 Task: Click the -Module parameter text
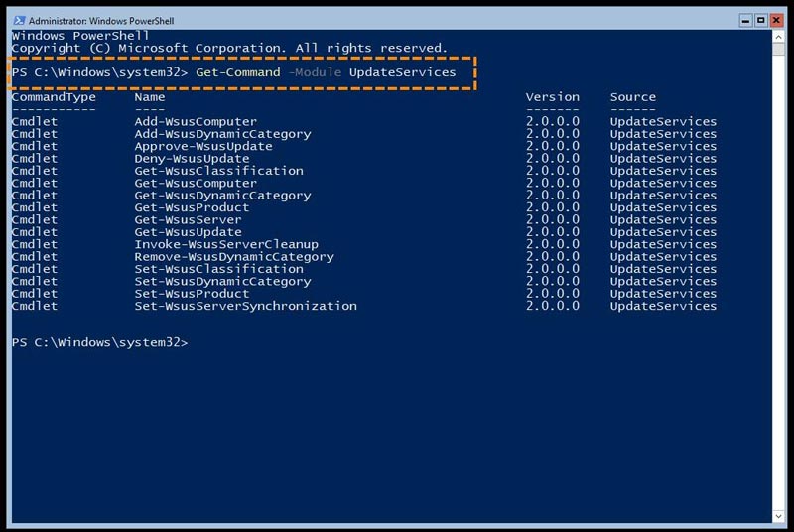click(315, 72)
